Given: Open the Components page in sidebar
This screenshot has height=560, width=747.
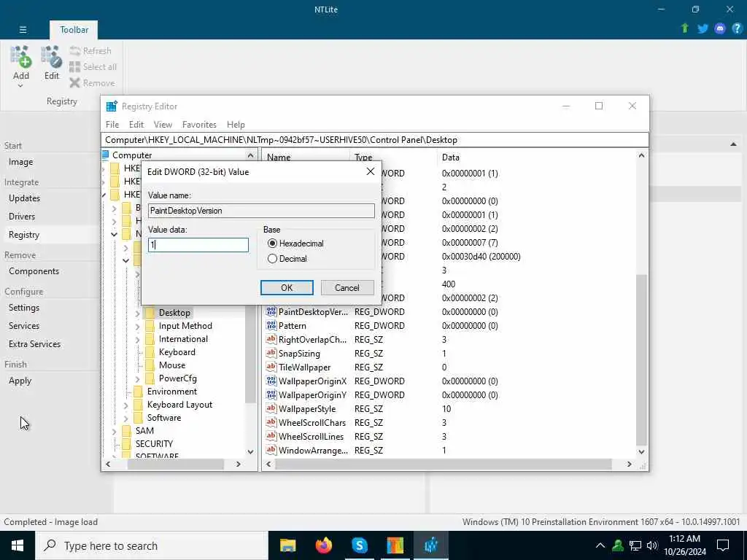Looking at the screenshot, I should [x=34, y=271].
